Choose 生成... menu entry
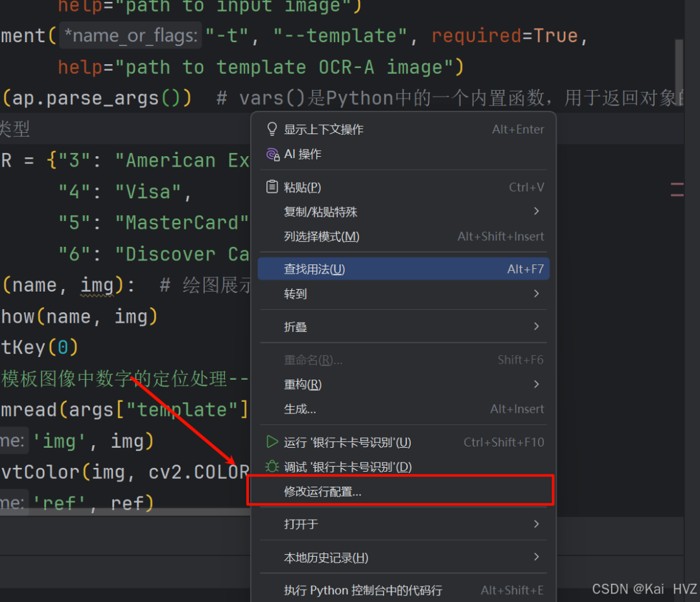Screen dimensions: 700x602 pyautogui.click(x=404, y=409)
